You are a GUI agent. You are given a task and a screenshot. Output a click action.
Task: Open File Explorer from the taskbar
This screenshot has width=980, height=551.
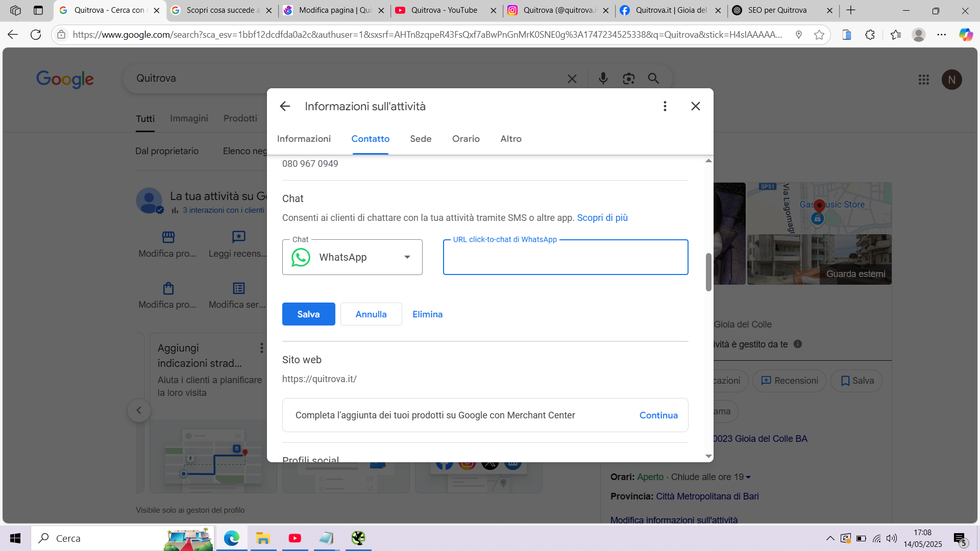point(263,538)
